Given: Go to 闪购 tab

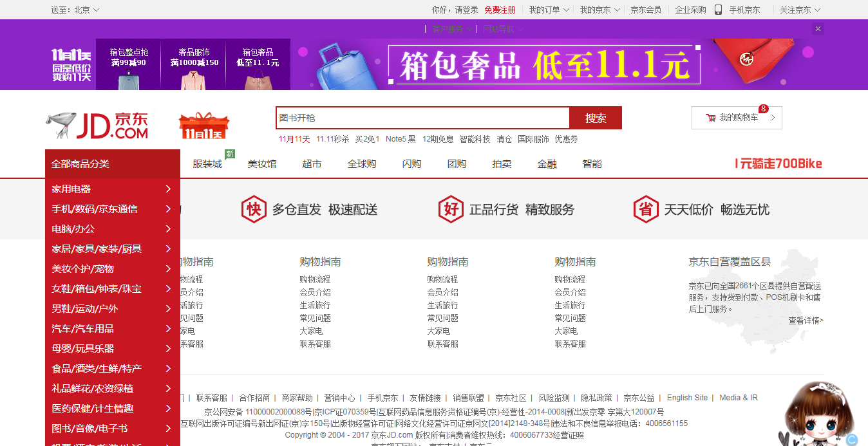Looking at the screenshot, I should 411,163.
